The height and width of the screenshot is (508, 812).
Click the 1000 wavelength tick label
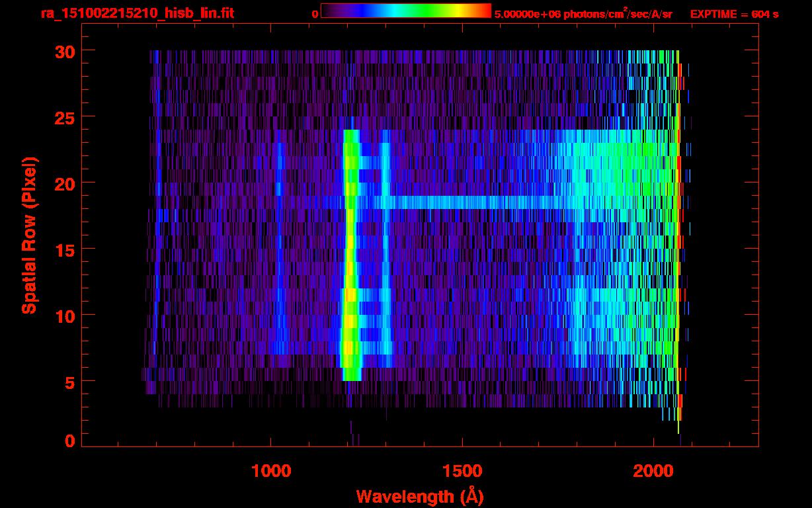(x=271, y=470)
